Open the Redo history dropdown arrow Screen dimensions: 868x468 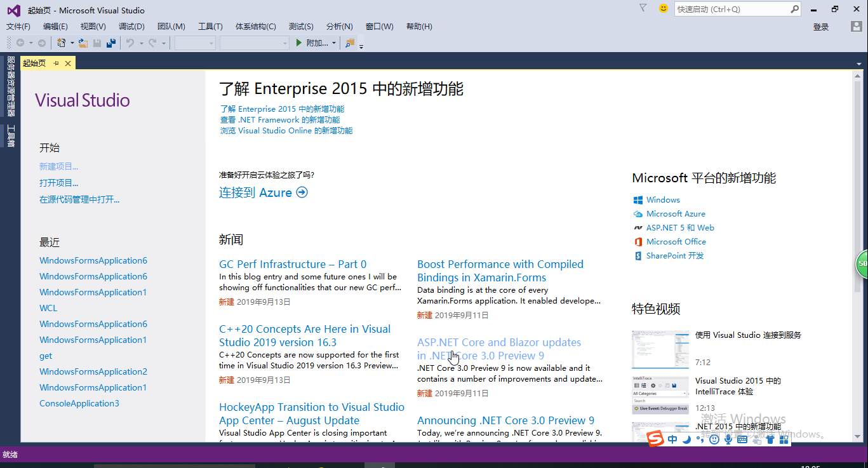(163, 43)
